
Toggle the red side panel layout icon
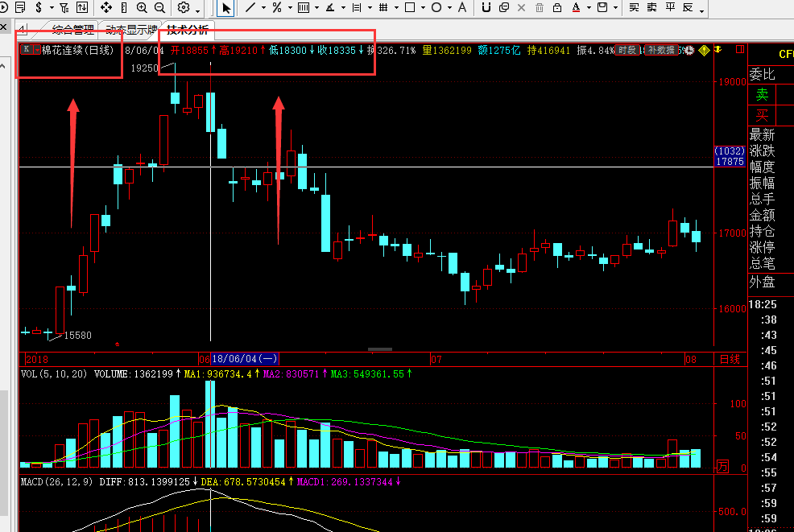[x=740, y=49]
